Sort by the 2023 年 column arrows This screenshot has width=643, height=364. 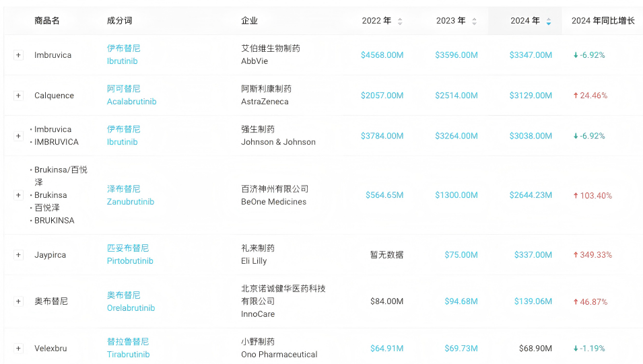tap(474, 22)
